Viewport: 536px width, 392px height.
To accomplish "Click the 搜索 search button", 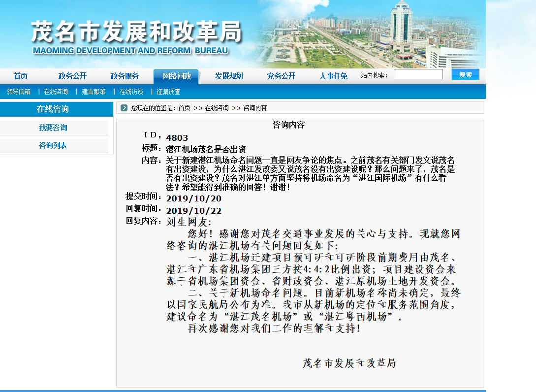I will click(465, 74).
